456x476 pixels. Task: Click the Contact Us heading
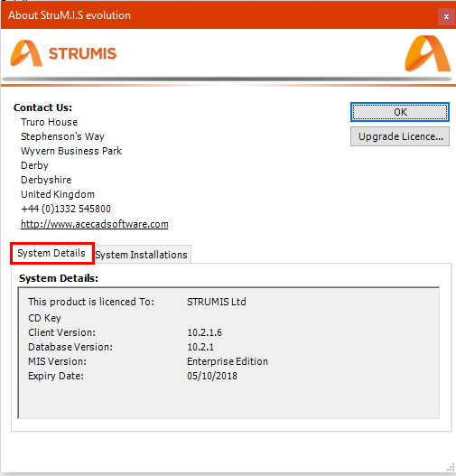coord(42,107)
